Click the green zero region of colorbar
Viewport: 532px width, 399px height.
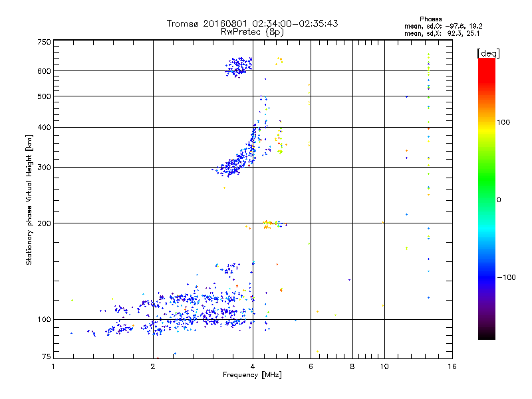pyautogui.click(x=487, y=199)
